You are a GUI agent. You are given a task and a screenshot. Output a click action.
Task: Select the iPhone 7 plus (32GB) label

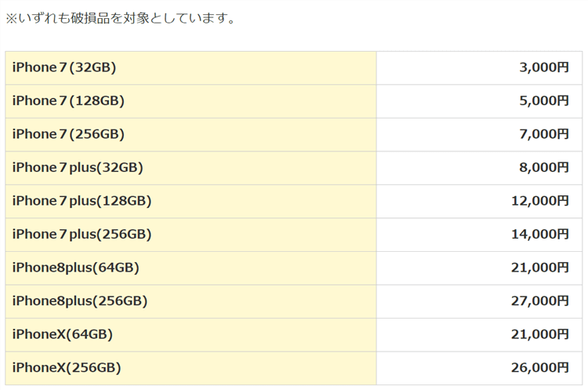click(78, 167)
